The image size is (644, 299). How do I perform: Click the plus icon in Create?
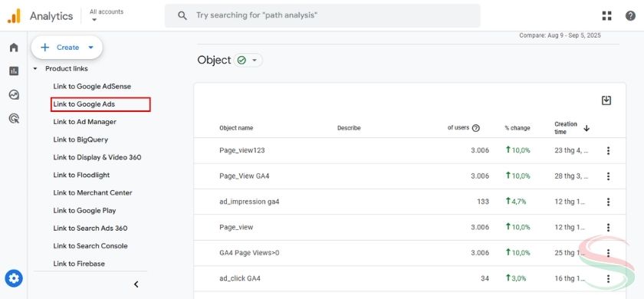[44, 48]
